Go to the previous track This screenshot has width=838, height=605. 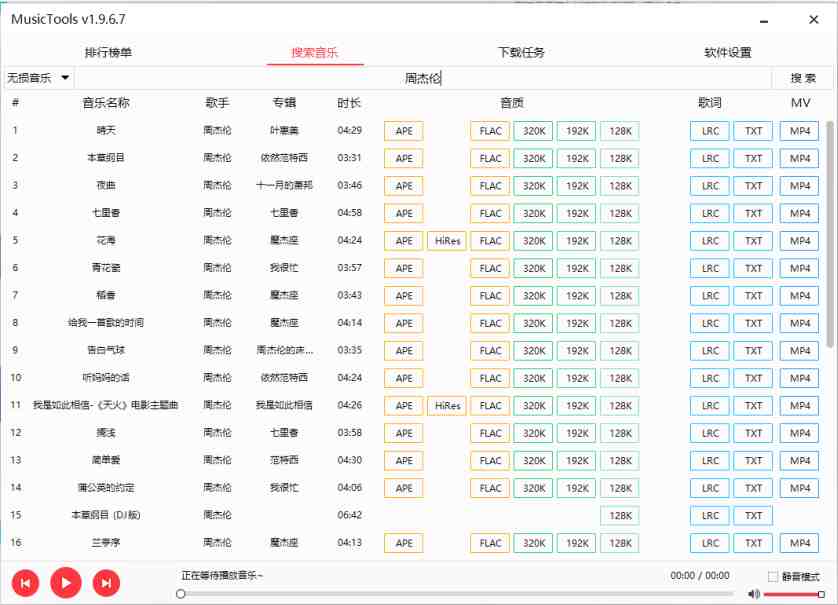click(x=24, y=583)
